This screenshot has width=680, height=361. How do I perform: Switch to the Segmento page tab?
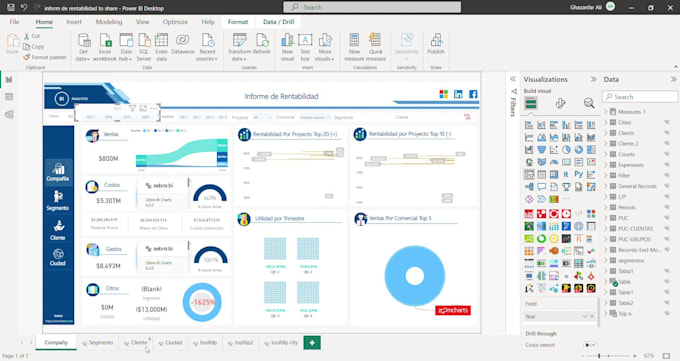click(98, 342)
